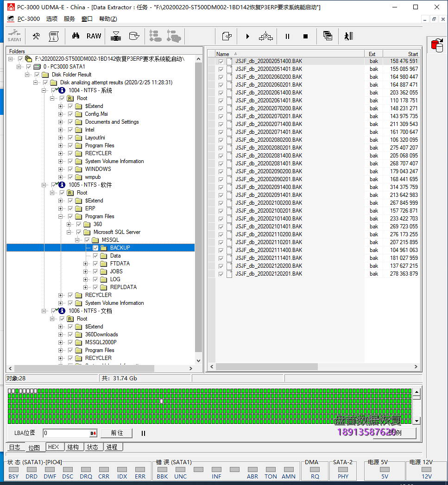Click the 前往 go button
Image resolution: width=448 pixels, height=485 pixels.
tap(117, 433)
